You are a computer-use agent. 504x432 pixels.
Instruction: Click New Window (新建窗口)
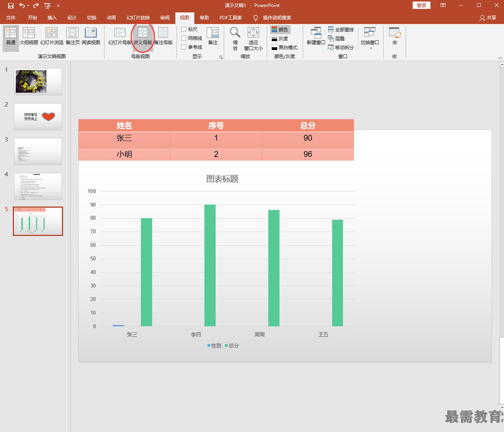click(316, 36)
